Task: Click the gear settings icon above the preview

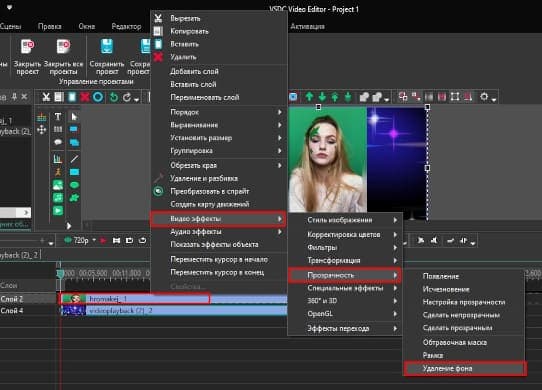Action: [x=484, y=97]
